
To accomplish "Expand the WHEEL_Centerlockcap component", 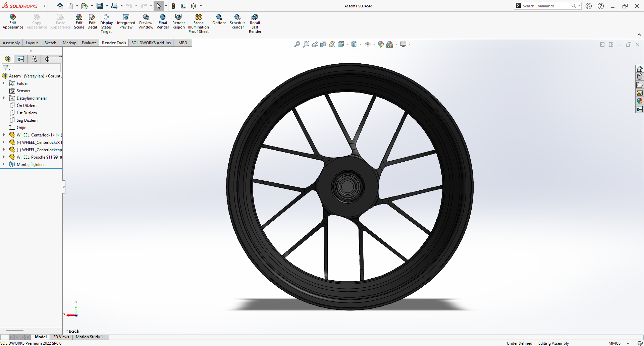I will pos(4,150).
